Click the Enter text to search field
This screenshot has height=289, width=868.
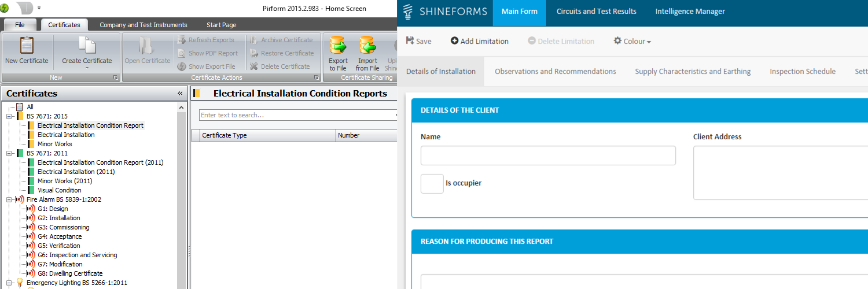tap(298, 115)
